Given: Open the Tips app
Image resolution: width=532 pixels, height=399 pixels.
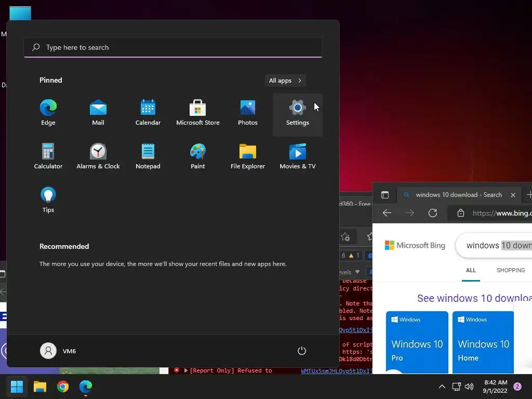Looking at the screenshot, I should (x=48, y=200).
